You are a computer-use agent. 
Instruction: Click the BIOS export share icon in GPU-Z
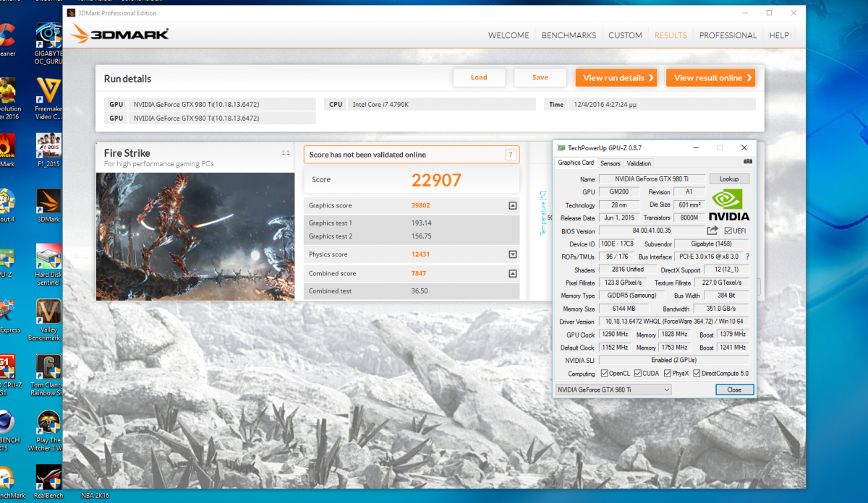(712, 231)
